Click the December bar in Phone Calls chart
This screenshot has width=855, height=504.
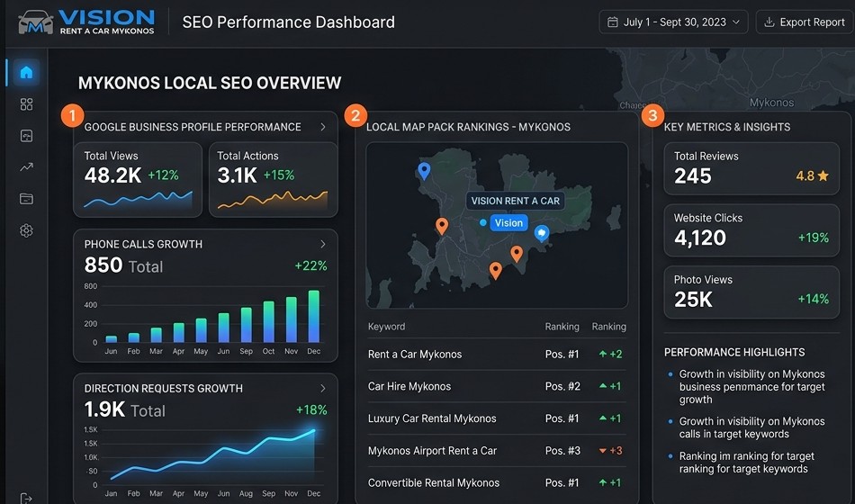[313, 317]
